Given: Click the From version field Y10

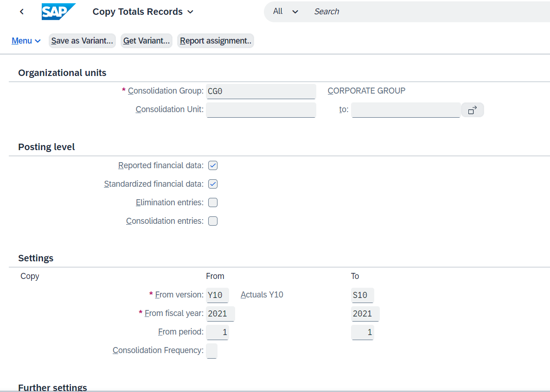Looking at the screenshot, I should [217, 295].
